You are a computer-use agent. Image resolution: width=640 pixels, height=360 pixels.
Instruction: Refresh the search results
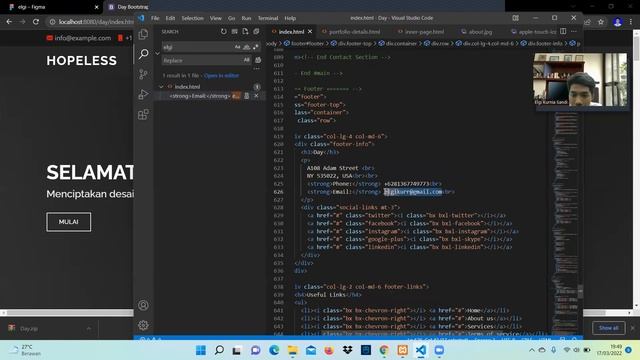224,31
